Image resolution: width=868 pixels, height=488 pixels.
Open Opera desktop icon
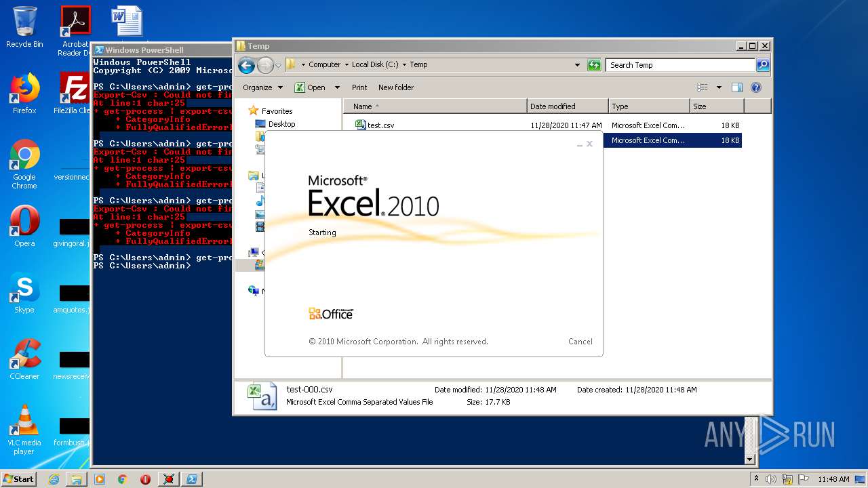coord(24,226)
